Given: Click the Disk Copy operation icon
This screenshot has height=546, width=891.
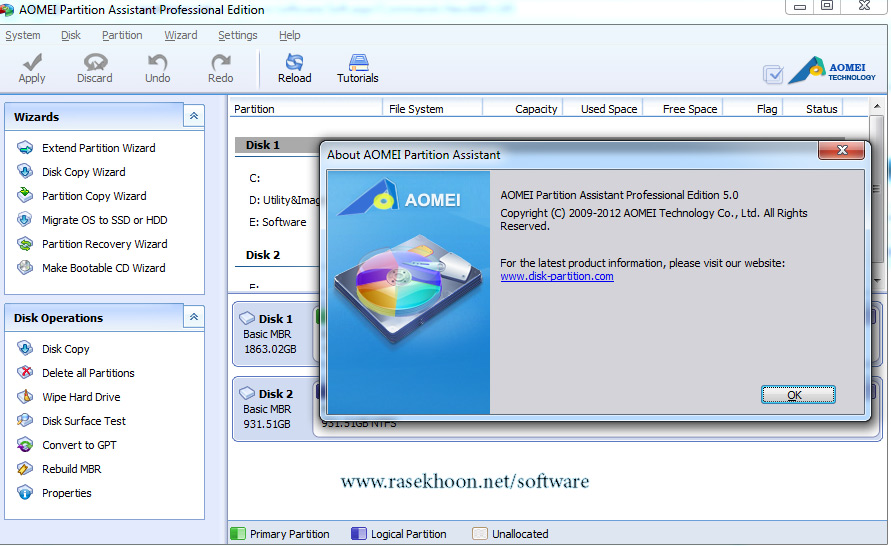Looking at the screenshot, I should (25, 348).
